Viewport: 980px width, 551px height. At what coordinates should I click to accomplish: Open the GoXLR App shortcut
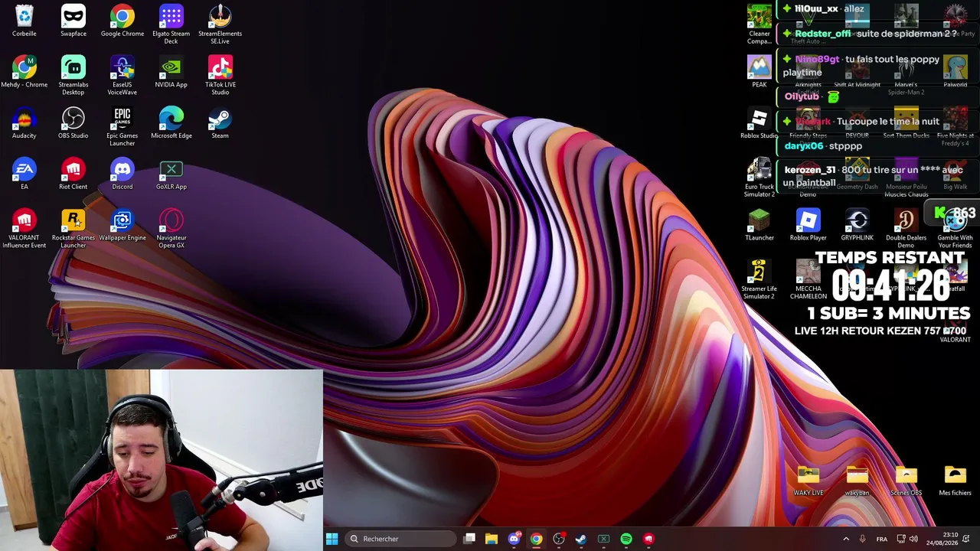click(x=171, y=174)
